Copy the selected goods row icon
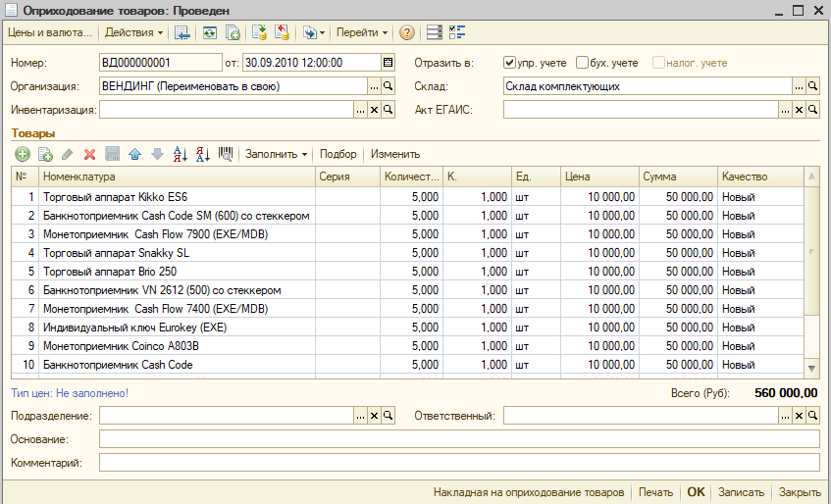Screen dimensions: 831x504 click(45, 154)
